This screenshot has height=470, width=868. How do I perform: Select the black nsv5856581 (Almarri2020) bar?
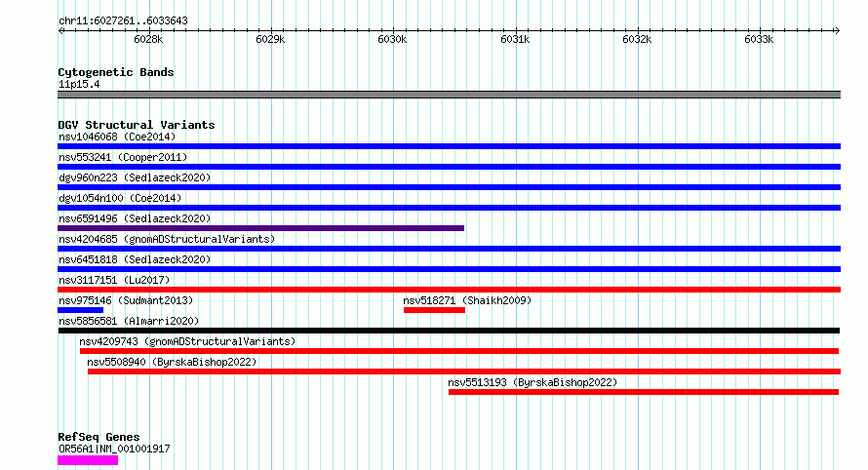point(449,331)
